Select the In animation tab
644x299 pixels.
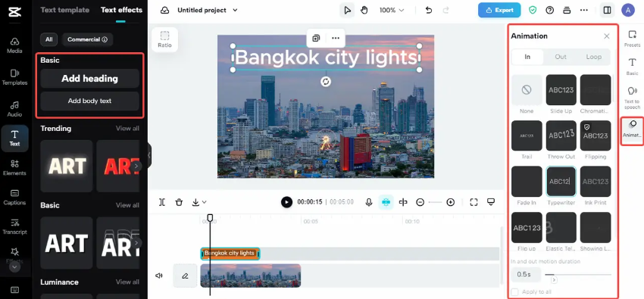click(x=527, y=57)
